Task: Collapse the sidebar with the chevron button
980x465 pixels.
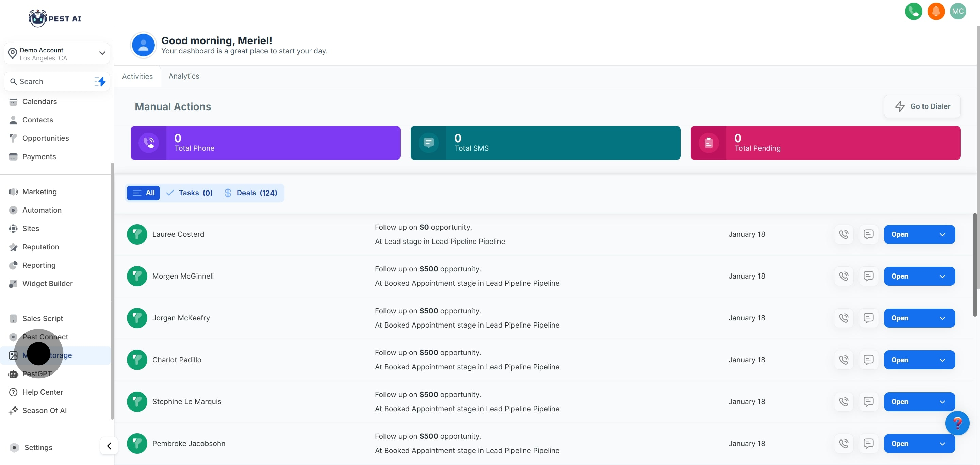Action: [x=109, y=446]
